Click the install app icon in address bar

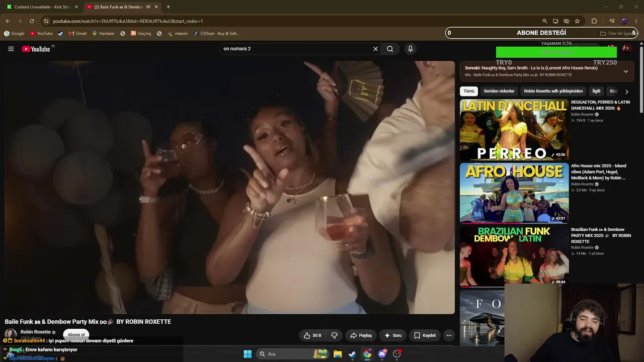(555, 21)
